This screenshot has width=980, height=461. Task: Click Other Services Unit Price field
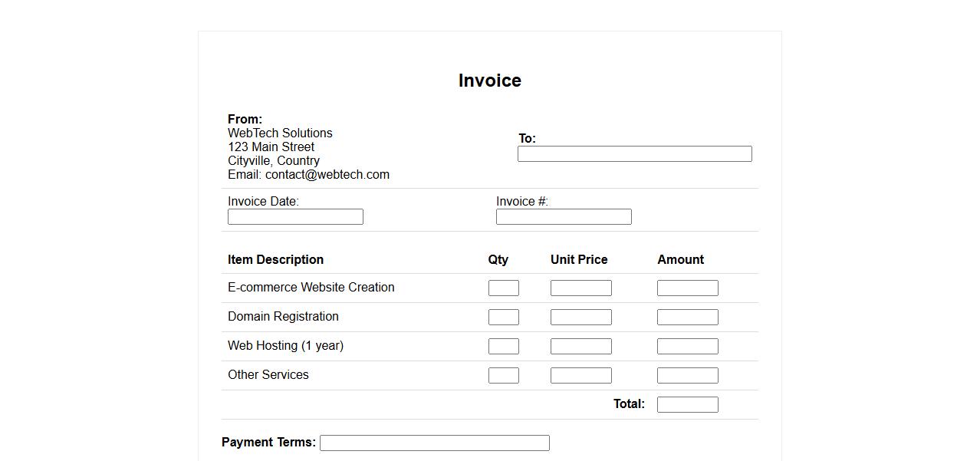tap(580, 376)
